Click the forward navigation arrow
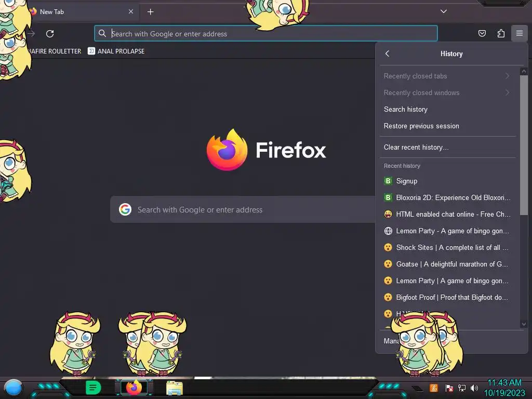The width and height of the screenshot is (532, 399). [31, 34]
